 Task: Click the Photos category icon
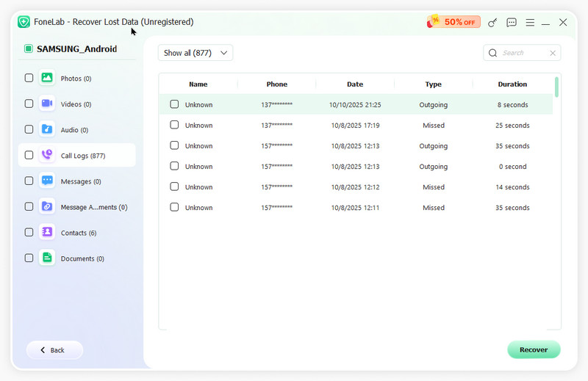[x=47, y=78]
